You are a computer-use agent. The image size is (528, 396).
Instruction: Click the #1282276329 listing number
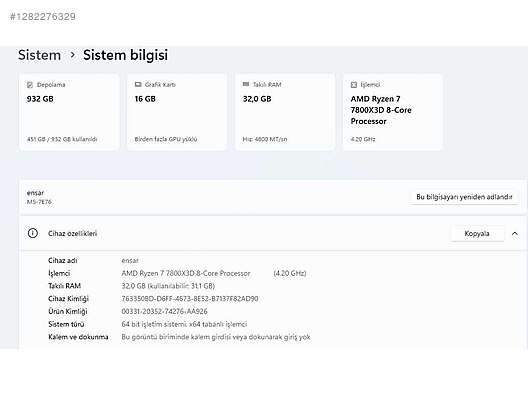tap(43, 17)
